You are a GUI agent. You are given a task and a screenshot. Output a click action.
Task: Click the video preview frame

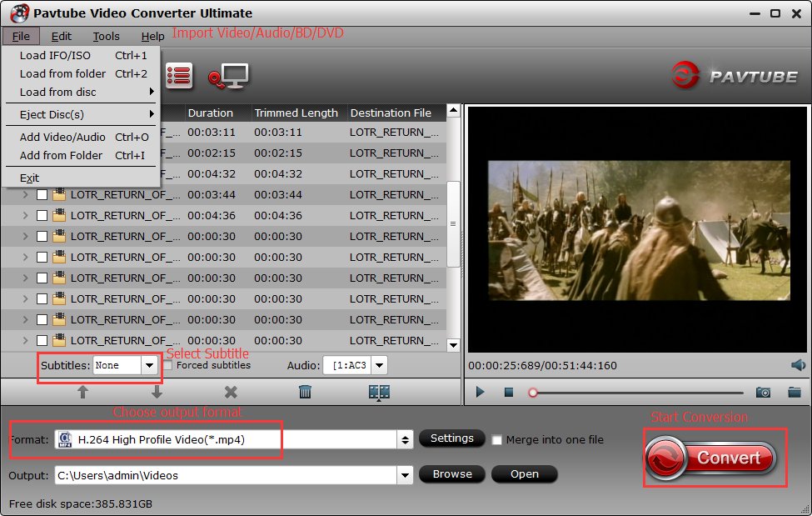(639, 230)
